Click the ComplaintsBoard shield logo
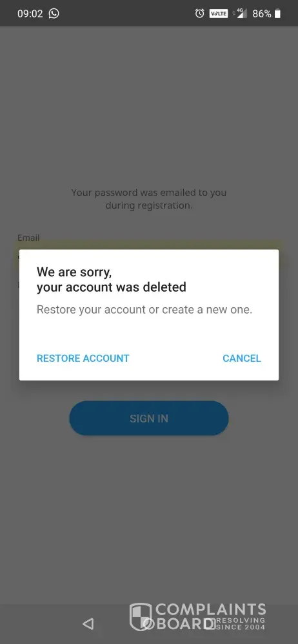The width and height of the screenshot is (298, 644). click(x=141, y=616)
